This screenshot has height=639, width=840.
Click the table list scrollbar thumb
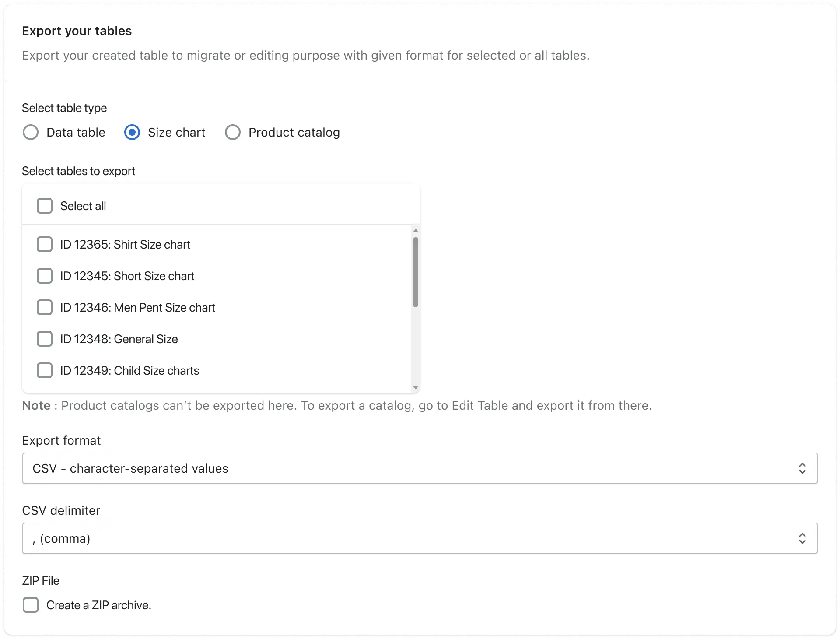pos(416,272)
